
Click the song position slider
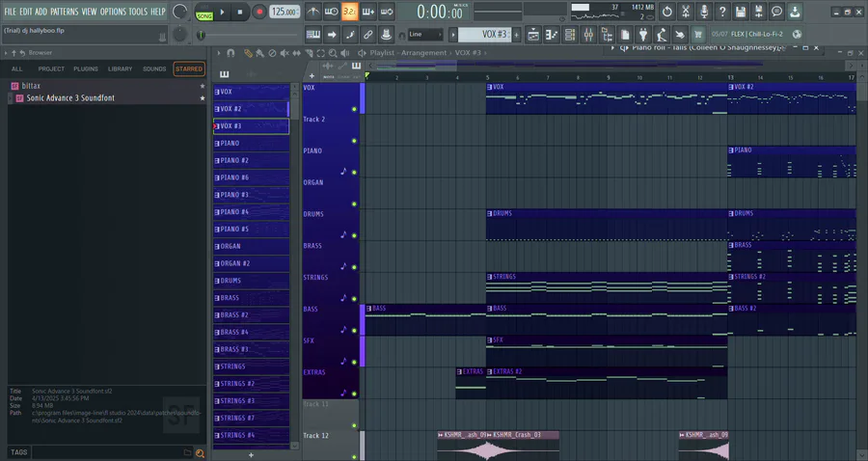click(248, 35)
